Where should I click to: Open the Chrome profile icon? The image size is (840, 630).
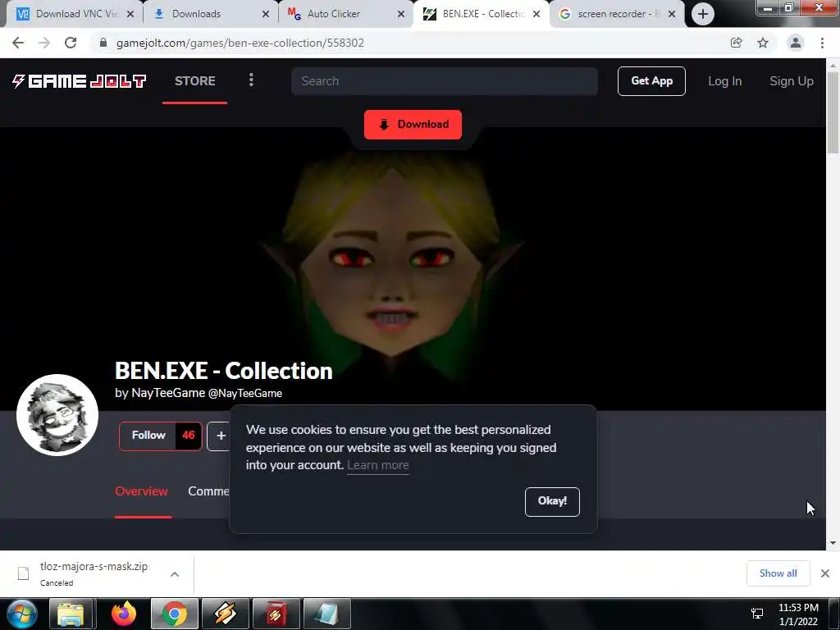click(x=796, y=43)
